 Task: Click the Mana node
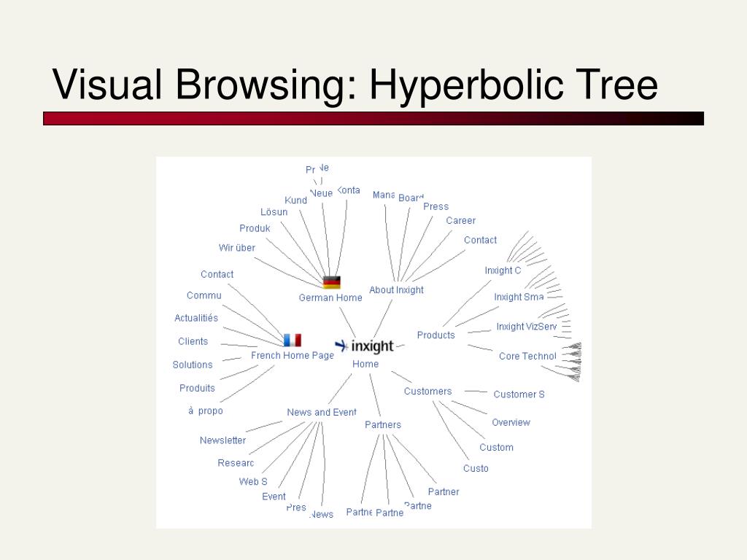point(384,195)
